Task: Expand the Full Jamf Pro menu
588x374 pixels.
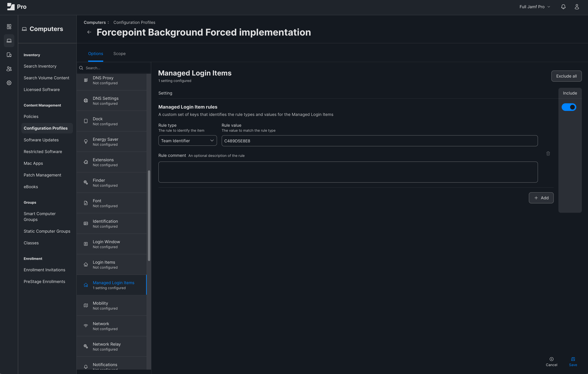Action: [x=535, y=7]
